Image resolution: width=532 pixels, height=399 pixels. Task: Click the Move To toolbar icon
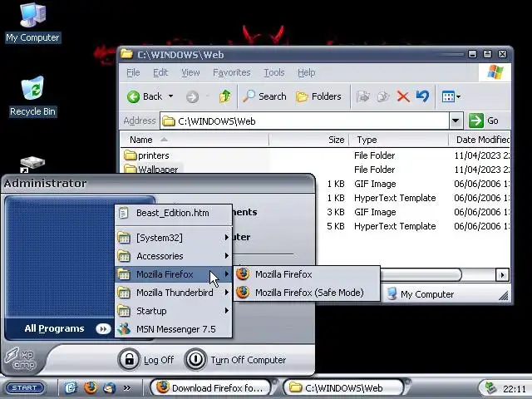[362, 96]
